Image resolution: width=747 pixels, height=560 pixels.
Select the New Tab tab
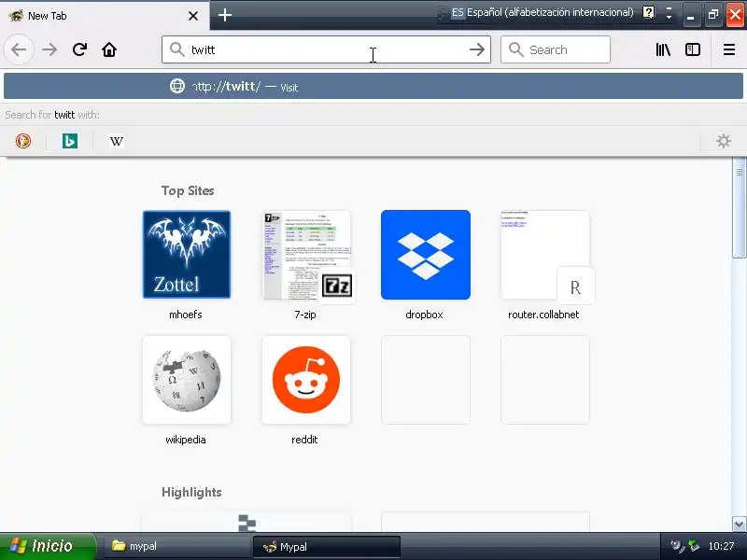click(105, 16)
